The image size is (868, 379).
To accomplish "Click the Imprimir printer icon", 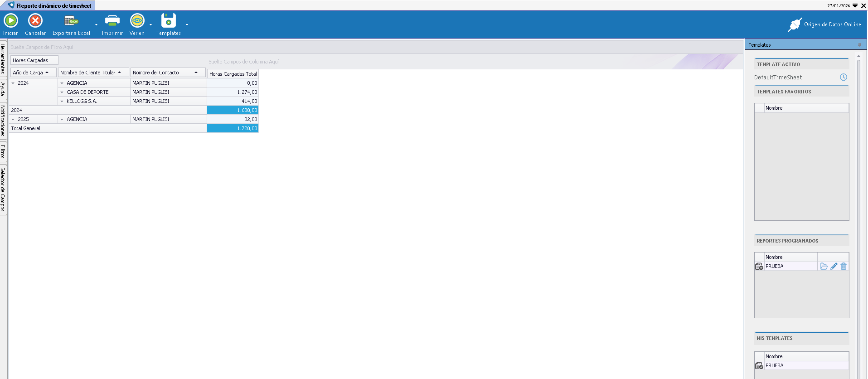I will pyautogui.click(x=112, y=21).
